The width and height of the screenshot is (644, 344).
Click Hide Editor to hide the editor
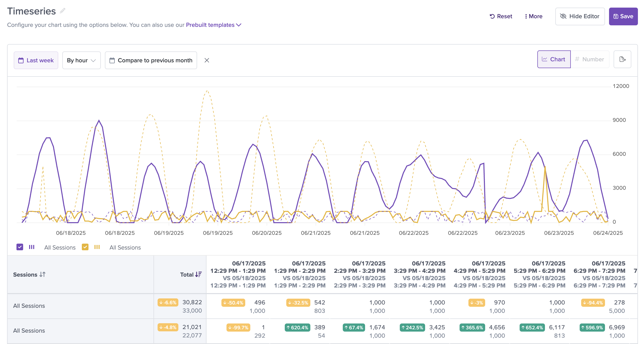click(x=580, y=16)
